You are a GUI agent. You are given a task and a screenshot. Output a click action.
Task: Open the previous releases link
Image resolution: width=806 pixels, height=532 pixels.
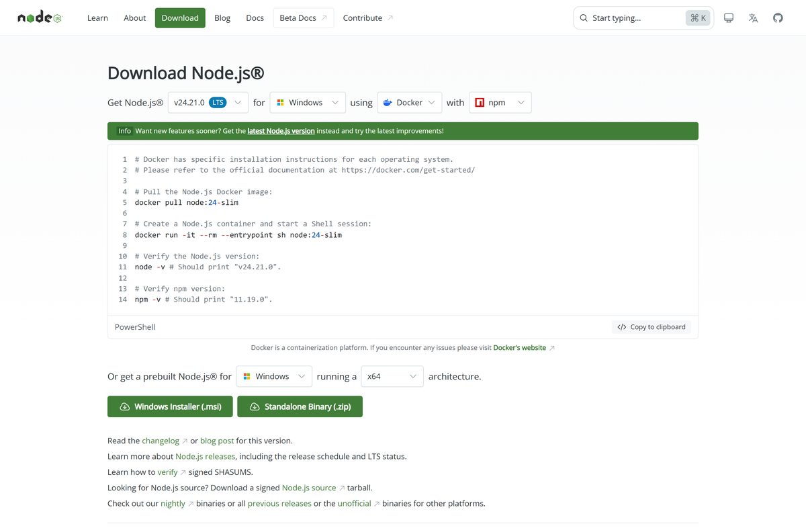click(279, 503)
